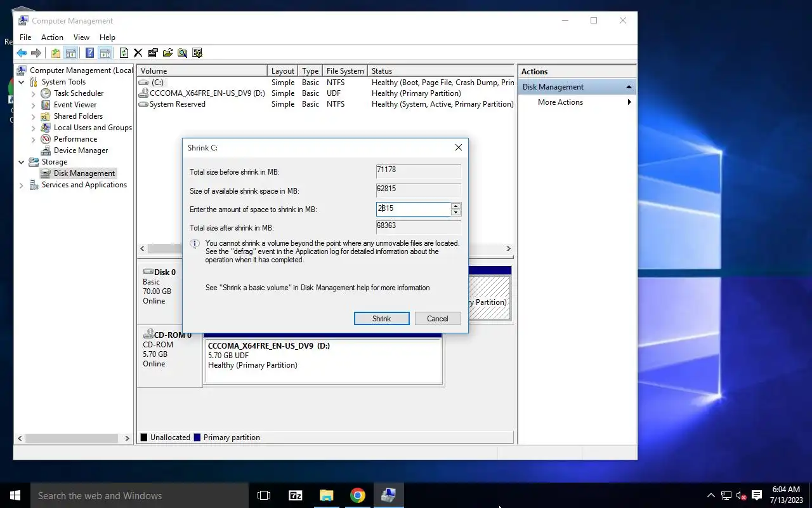Sort by the Status column header
812x508 pixels.
[441, 71]
